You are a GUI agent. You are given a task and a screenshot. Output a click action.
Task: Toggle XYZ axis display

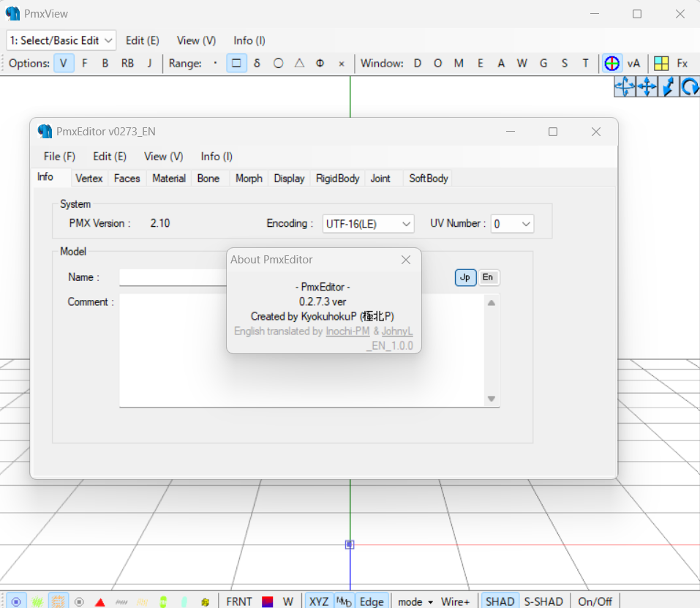[x=319, y=601]
